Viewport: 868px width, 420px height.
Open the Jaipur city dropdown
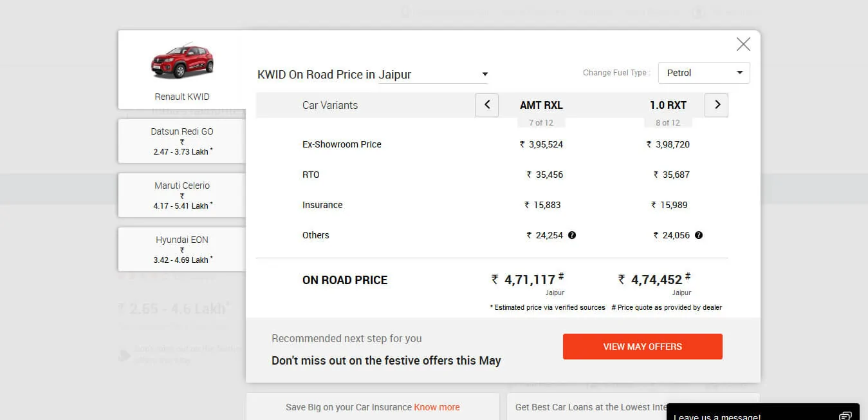[433, 75]
